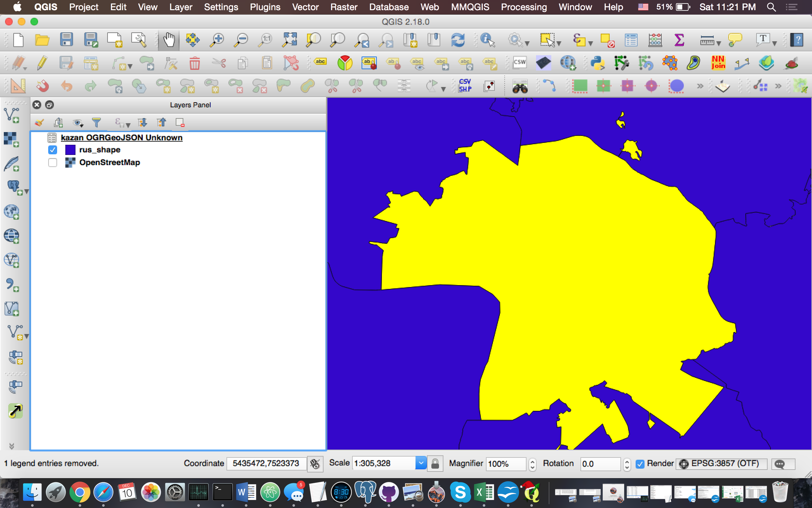812x508 pixels.
Task: Lock the map scale
Action: (435, 464)
